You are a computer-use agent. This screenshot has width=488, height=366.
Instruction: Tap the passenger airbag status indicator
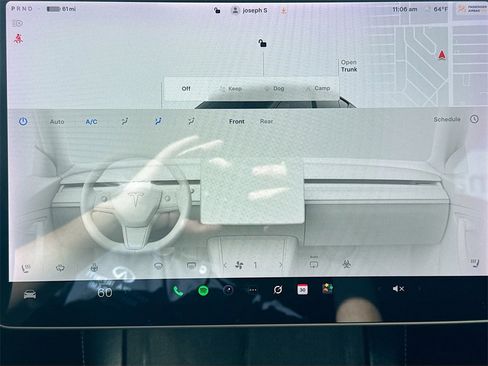471,9
